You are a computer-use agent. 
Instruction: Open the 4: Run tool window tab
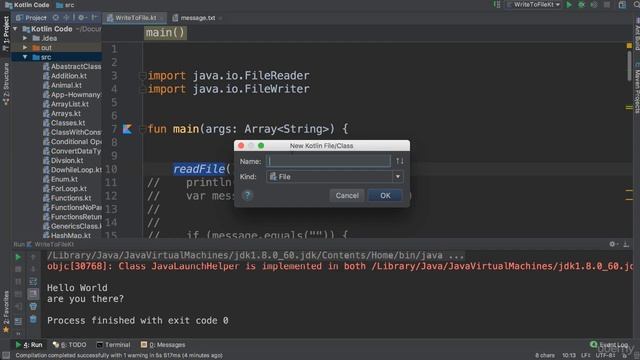tap(29, 345)
